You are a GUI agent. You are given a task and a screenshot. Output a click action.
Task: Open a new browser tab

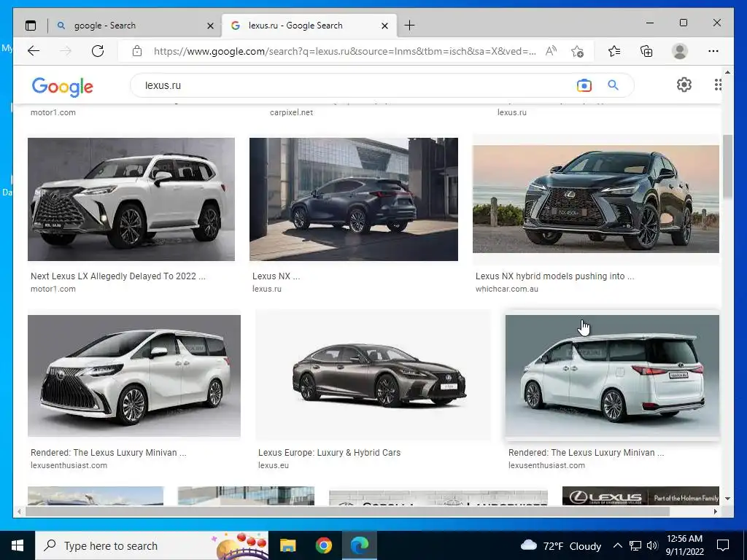pyautogui.click(x=409, y=26)
